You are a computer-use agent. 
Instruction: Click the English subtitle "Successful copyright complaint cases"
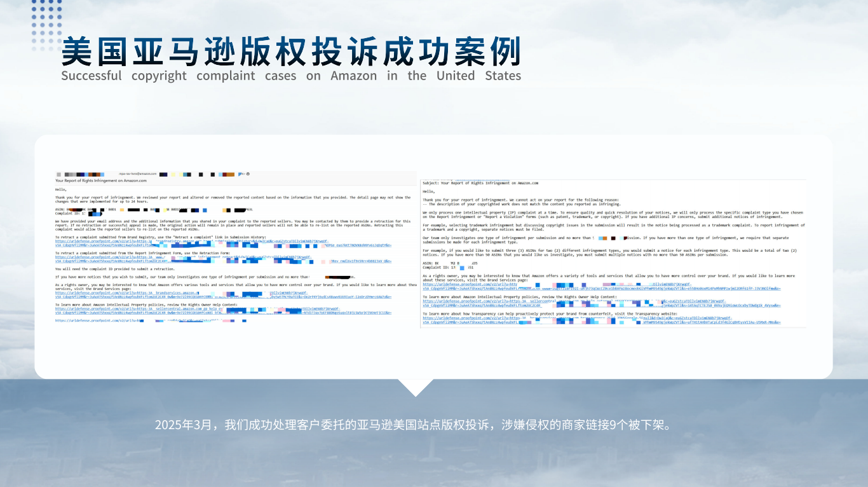(179, 76)
